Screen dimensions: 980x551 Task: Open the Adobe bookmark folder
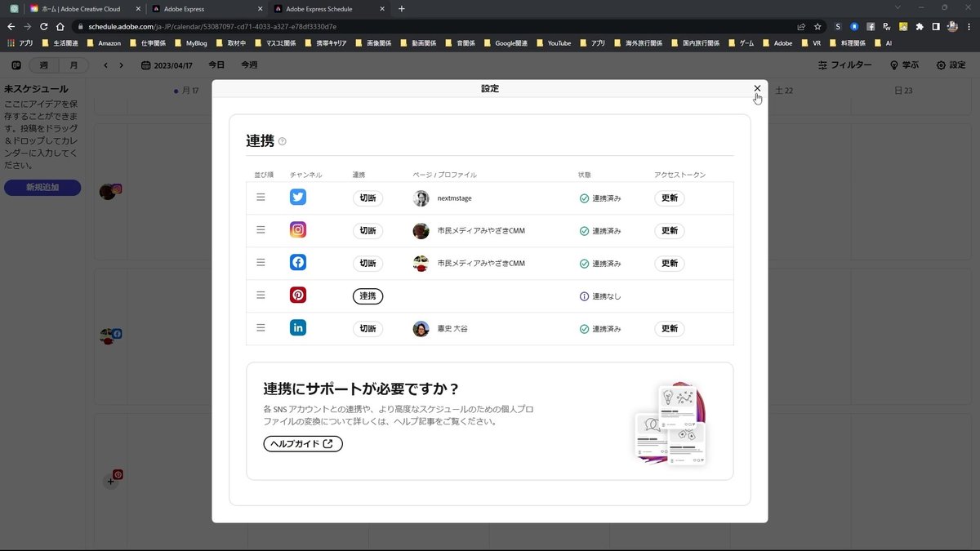pos(777,42)
